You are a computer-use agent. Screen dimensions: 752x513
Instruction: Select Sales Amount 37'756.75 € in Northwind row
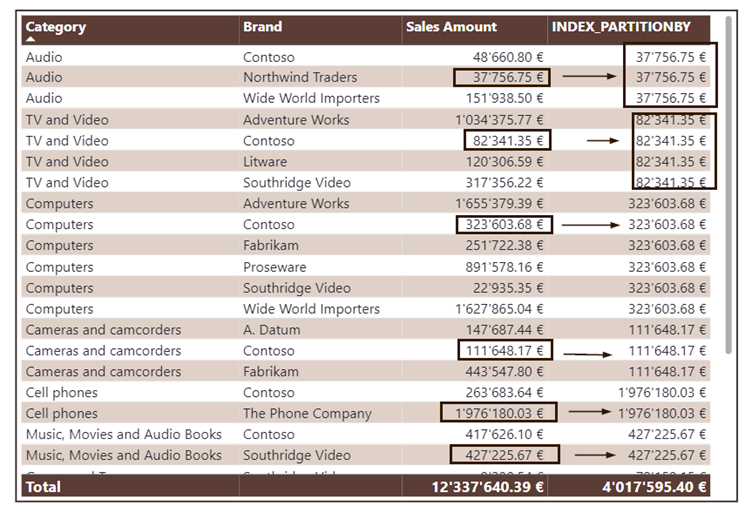502,77
